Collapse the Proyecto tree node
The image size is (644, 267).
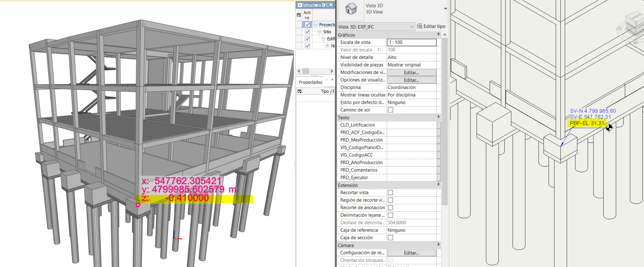[315, 25]
